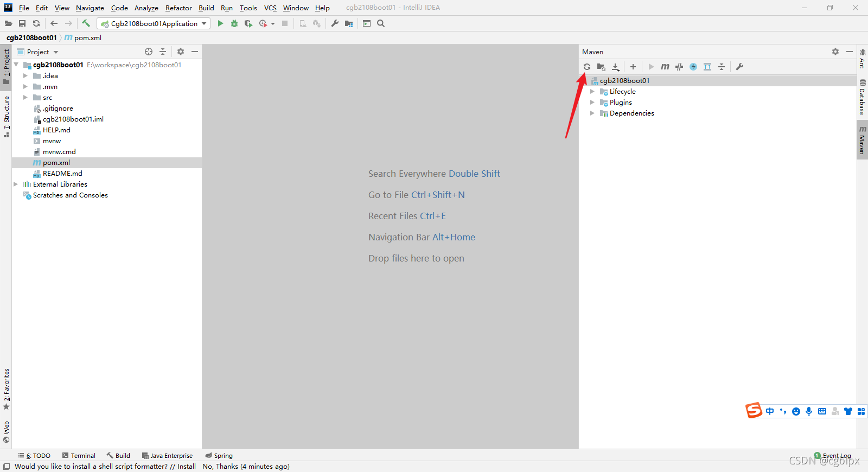Click Run Anything icon in main toolbar
The height and width of the screenshot is (472, 868).
pyautogui.click(x=367, y=23)
